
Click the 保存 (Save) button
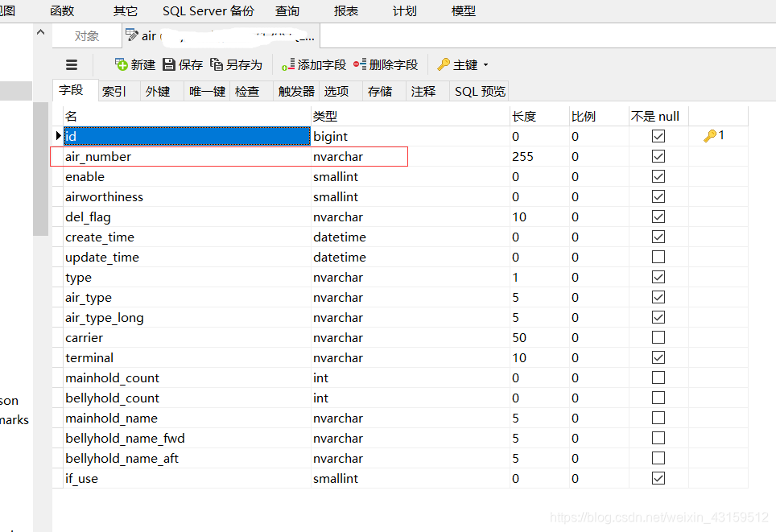pyautogui.click(x=183, y=65)
